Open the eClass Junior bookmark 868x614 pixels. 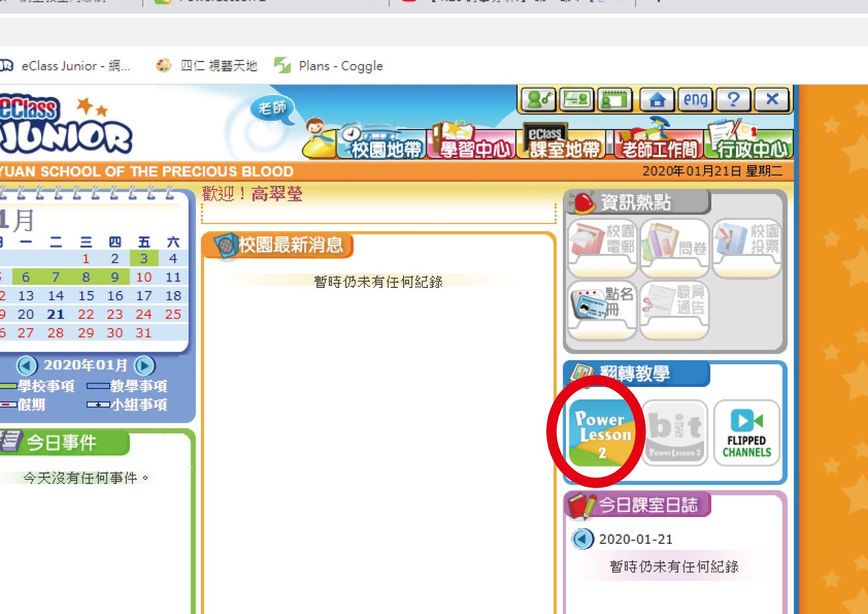66,66
